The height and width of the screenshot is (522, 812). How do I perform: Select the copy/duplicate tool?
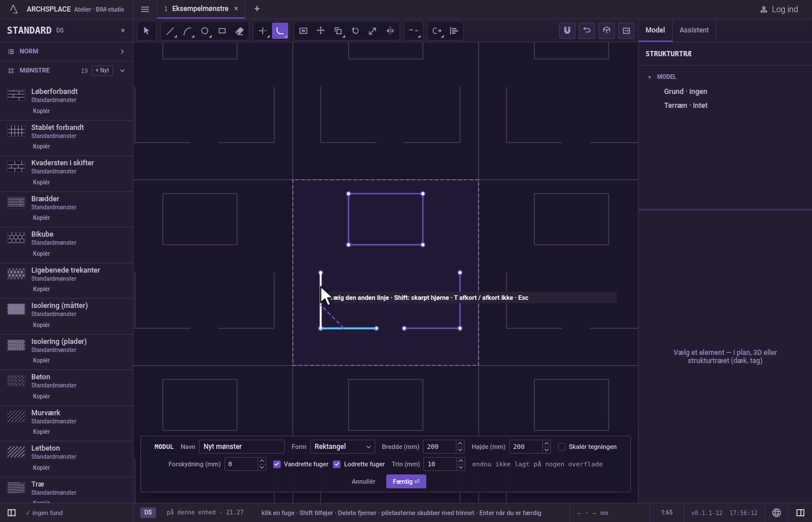coord(338,31)
